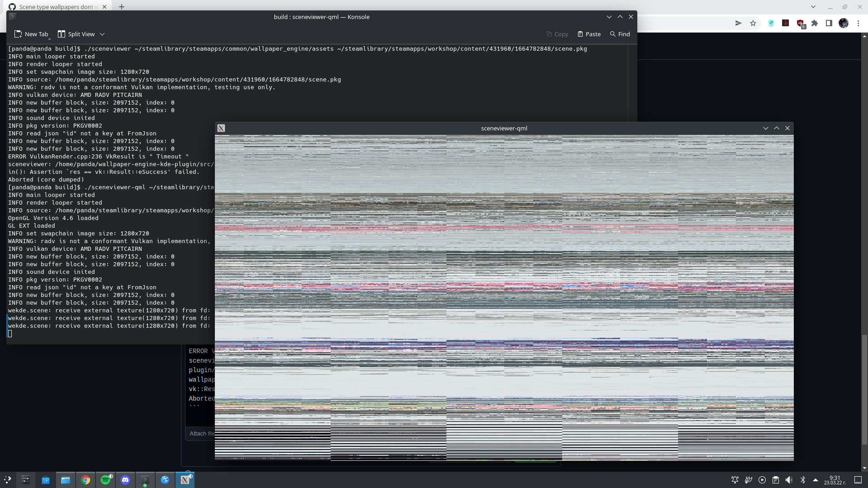Expand the hidden system tray icons arrow
Viewport: 868px width, 488px height.
click(x=816, y=480)
